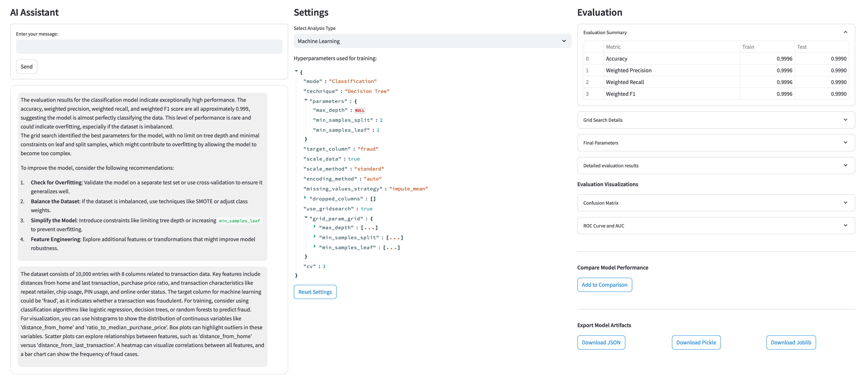
Task: Collapse the Evaluation Summary panel chevron
Action: 845,32
